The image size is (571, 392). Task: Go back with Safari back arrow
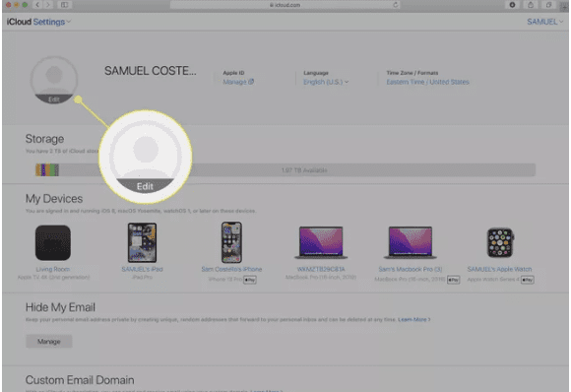click(37, 5)
